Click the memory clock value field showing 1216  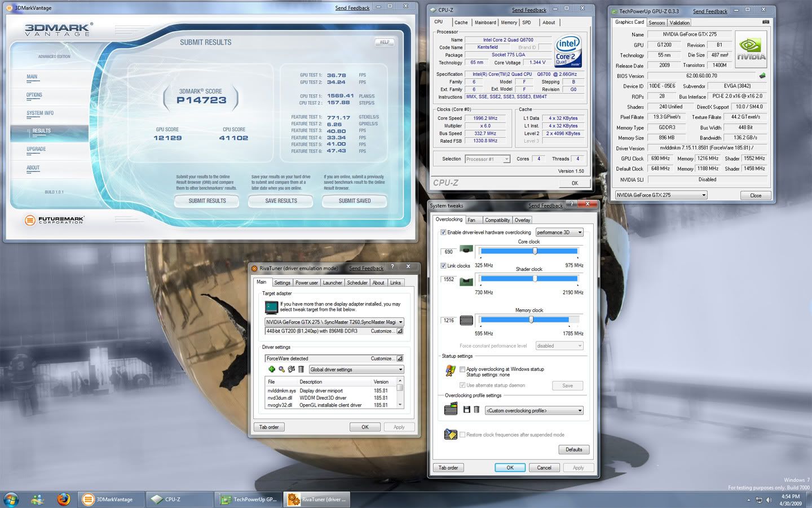tap(449, 321)
